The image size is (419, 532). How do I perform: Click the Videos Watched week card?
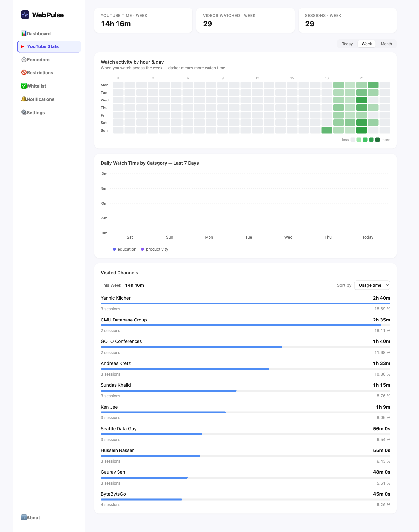tap(246, 20)
